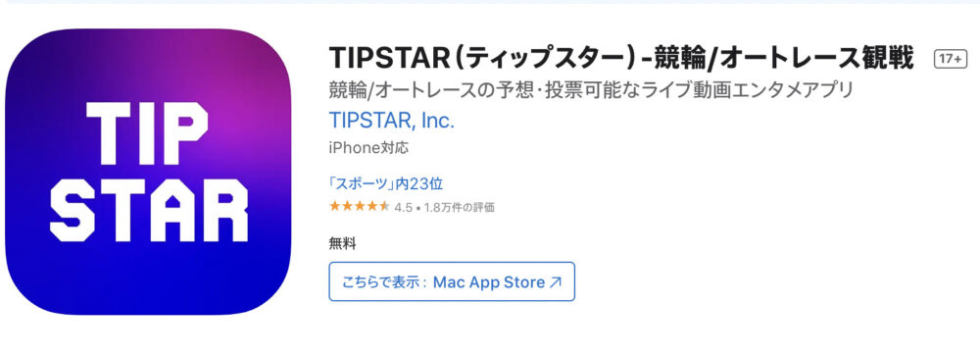This screenshot has height=355, width=980.
Task: Click the Mac App Store words inside the button
Action: pos(489,281)
